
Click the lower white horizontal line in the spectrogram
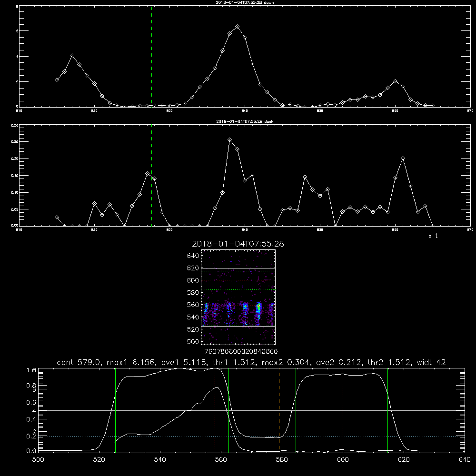point(238,326)
